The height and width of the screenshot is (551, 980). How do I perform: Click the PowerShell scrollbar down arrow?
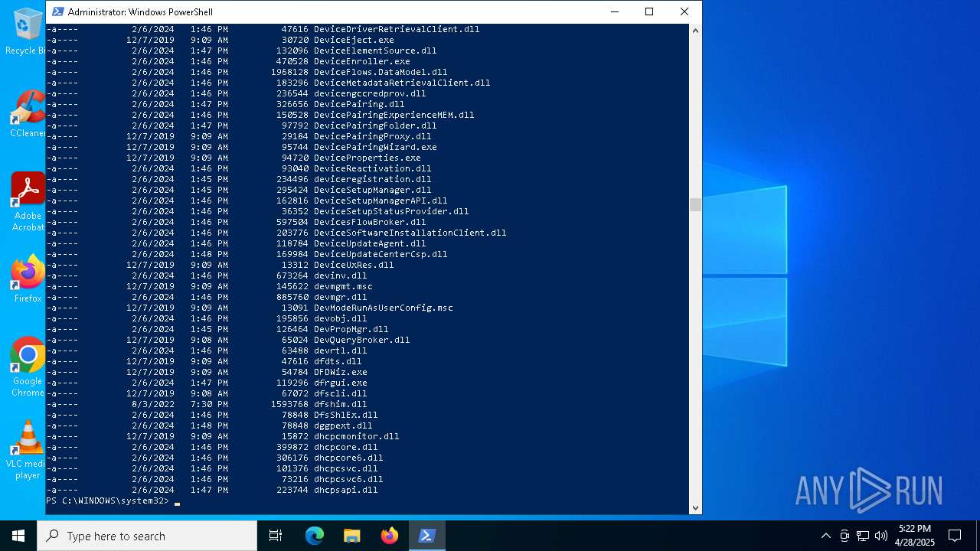pos(695,507)
